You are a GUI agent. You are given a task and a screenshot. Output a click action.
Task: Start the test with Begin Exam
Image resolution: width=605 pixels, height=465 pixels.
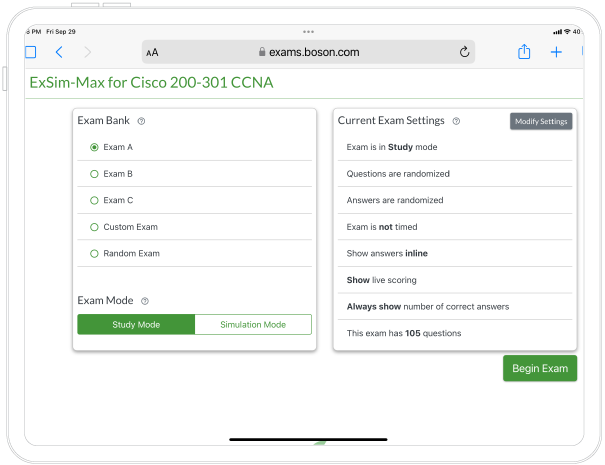pos(539,368)
